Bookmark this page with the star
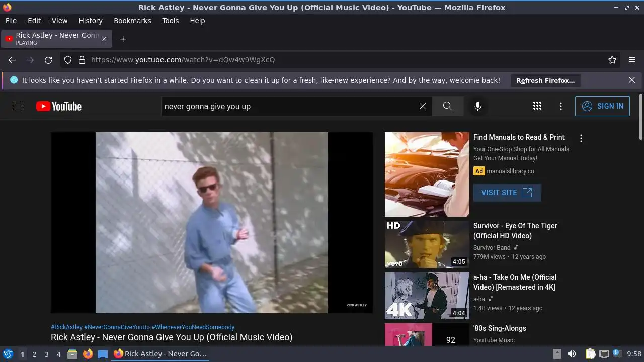This screenshot has width=644, height=362. 612,60
